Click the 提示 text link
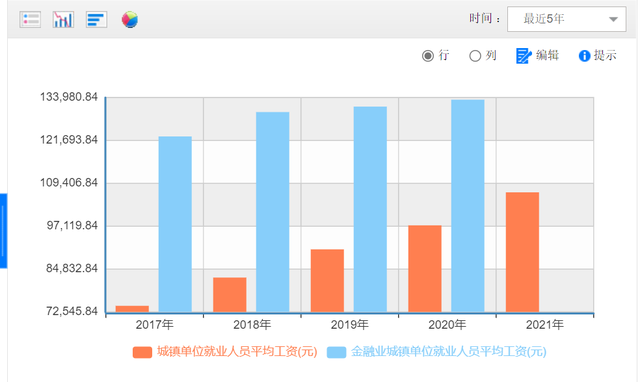 (x=605, y=55)
